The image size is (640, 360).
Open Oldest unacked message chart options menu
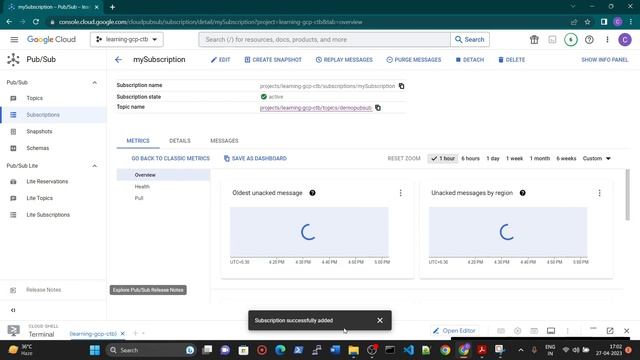(x=400, y=193)
